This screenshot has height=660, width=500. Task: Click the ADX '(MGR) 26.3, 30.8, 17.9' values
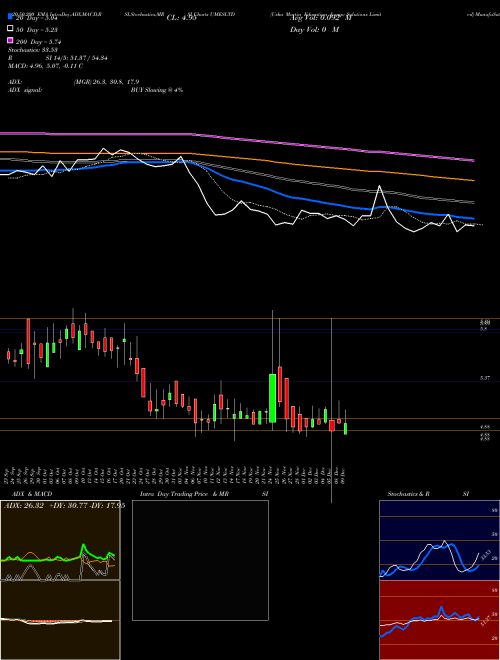point(106,82)
